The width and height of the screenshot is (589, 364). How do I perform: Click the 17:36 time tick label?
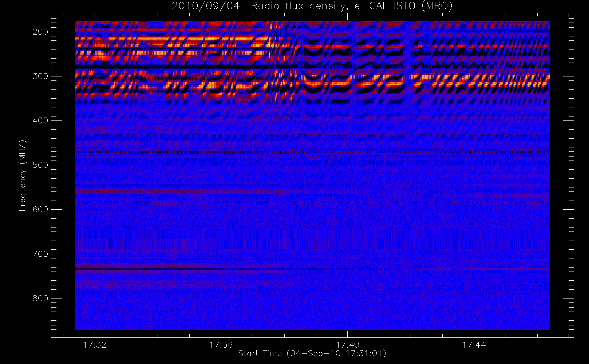point(221,345)
